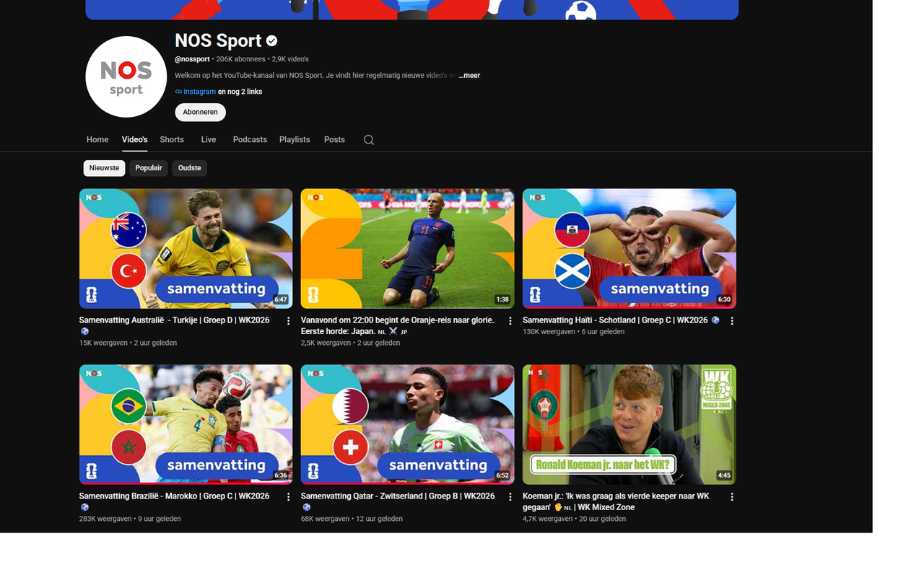Image resolution: width=924 pixels, height=570 pixels.
Task: Click the 1:38 duration badge
Action: coord(502,299)
